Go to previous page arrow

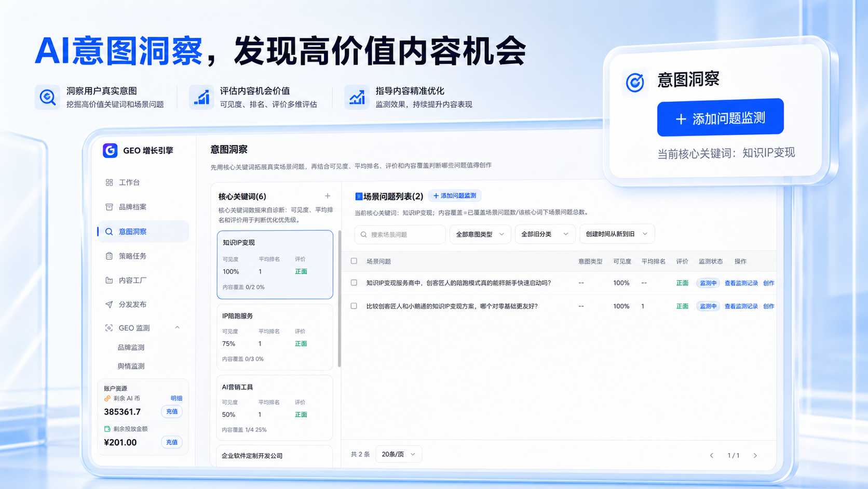pyautogui.click(x=712, y=456)
